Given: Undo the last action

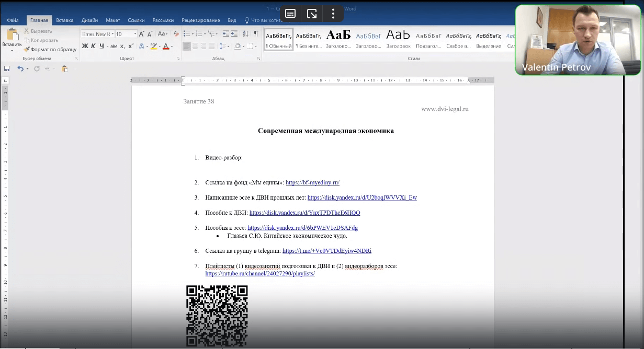Looking at the screenshot, I should 20,68.
